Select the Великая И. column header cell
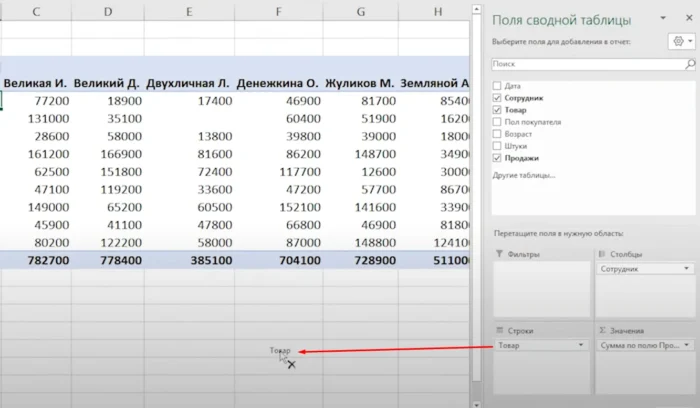 pos(35,82)
